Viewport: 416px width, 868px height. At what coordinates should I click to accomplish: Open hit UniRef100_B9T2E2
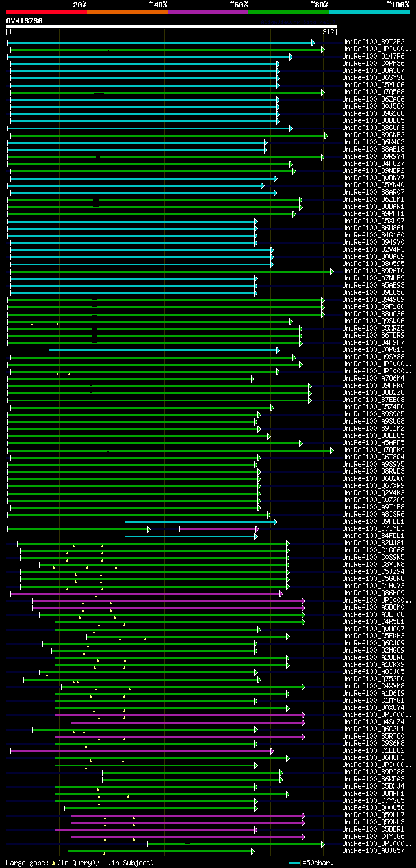[374, 42]
